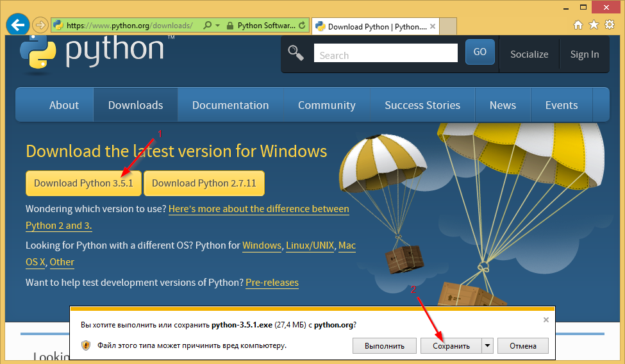This screenshot has width=625, height=364.
Task: Open browser Tools gear icon
Action: click(x=610, y=25)
